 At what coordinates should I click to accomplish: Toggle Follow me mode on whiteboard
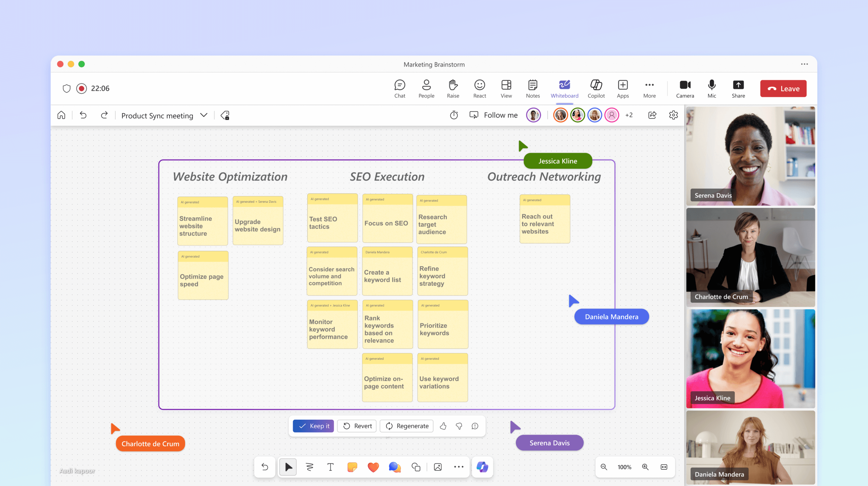pos(491,115)
